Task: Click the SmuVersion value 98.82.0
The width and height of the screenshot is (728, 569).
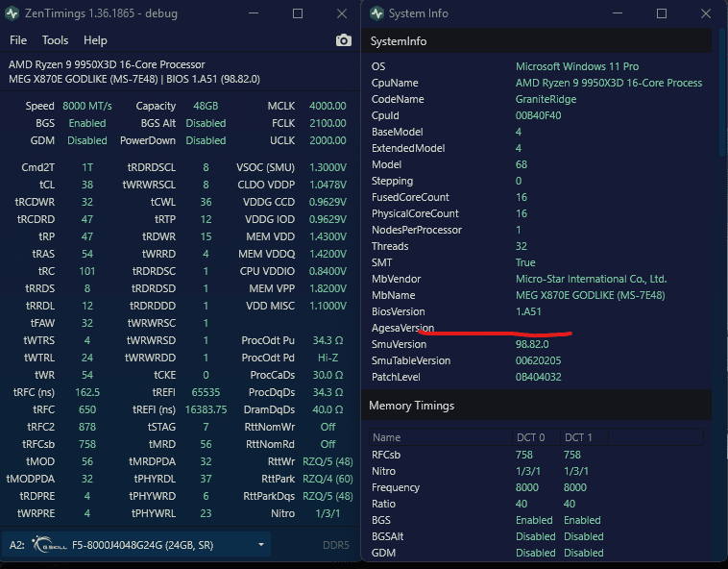Action: 532,344
